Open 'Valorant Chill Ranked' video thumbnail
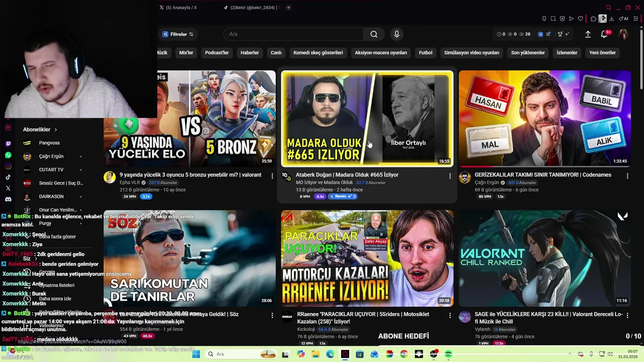This screenshot has width=644, height=362. 545,258
